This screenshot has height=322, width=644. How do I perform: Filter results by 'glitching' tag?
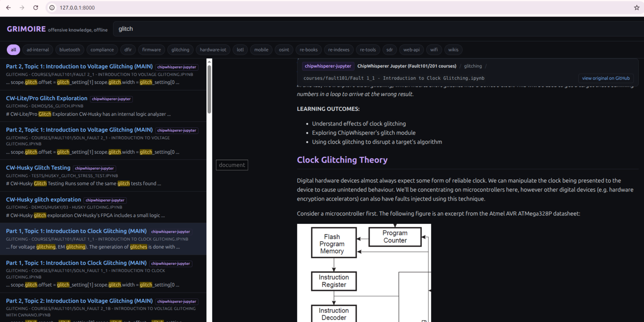pyautogui.click(x=180, y=49)
